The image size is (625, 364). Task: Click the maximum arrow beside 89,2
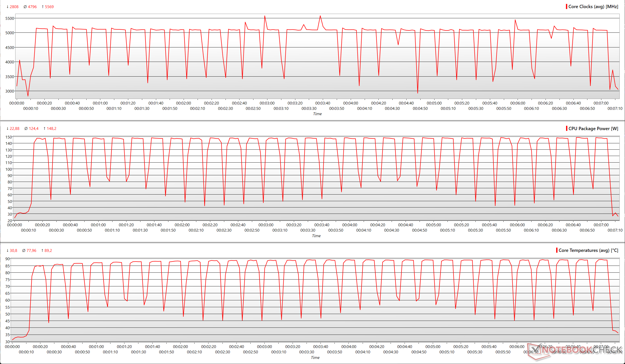(42, 251)
